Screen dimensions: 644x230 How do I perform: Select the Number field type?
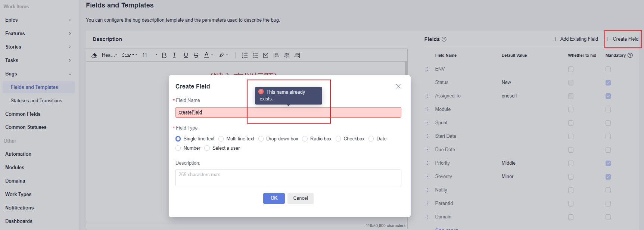tap(178, 148)
